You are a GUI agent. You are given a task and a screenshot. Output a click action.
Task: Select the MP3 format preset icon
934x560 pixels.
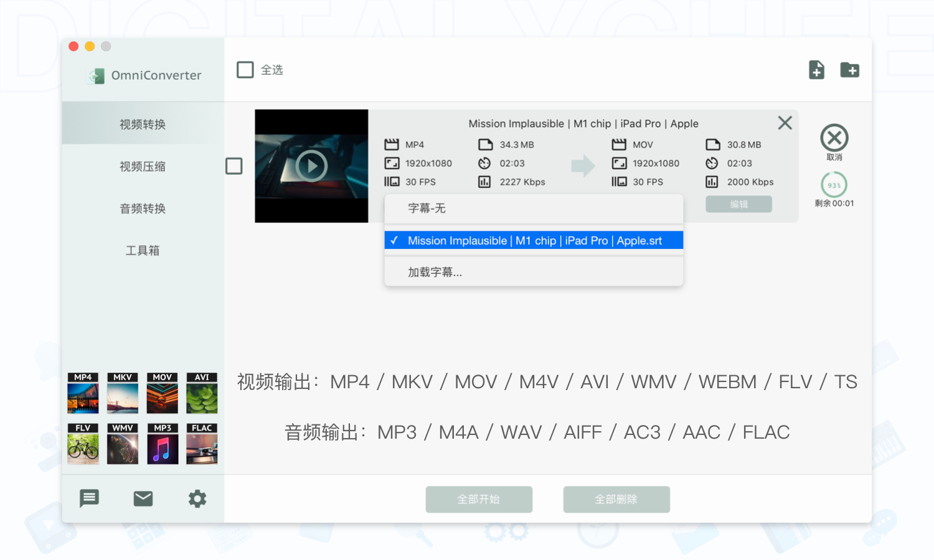[163, 444]
